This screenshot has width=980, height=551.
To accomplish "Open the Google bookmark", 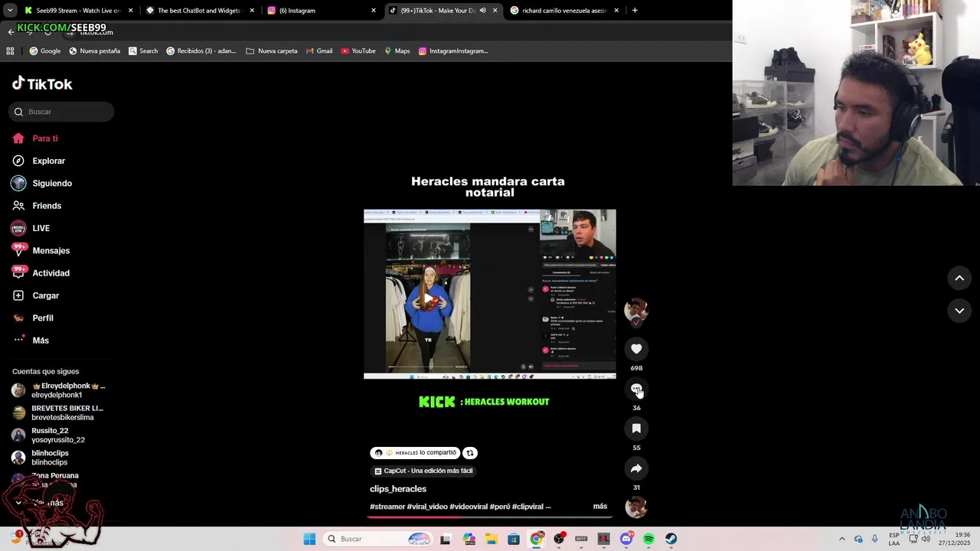I will coord(44,51).
